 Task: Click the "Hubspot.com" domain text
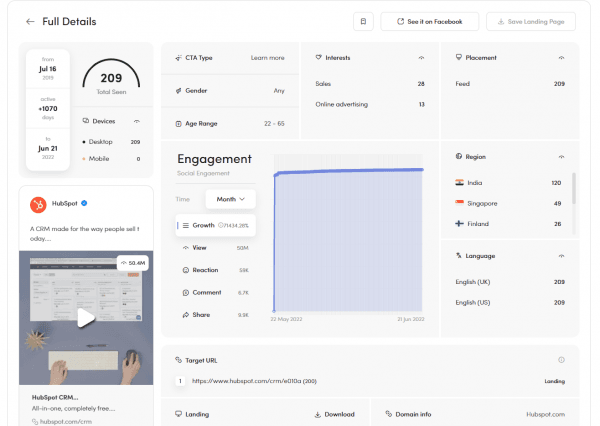pos(545,415)
